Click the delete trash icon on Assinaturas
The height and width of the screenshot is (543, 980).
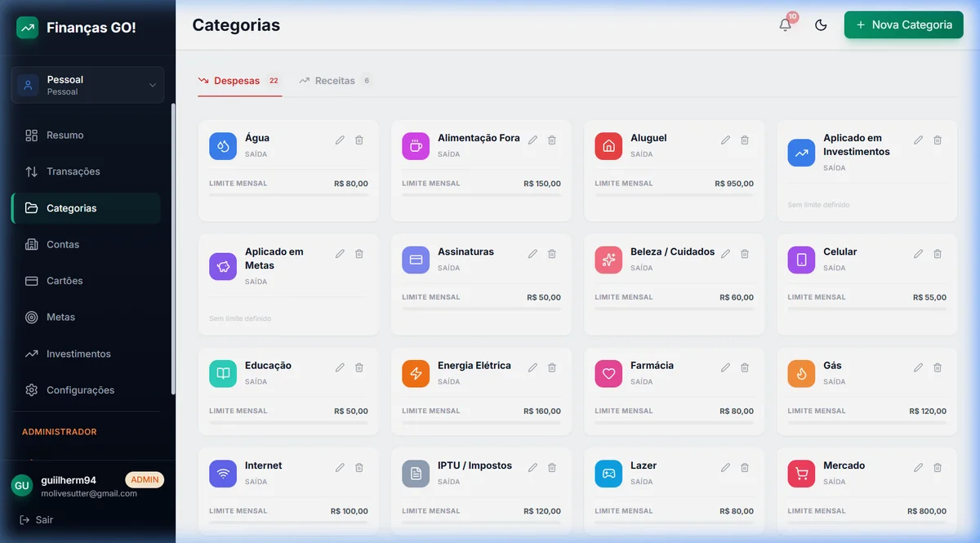552,254
